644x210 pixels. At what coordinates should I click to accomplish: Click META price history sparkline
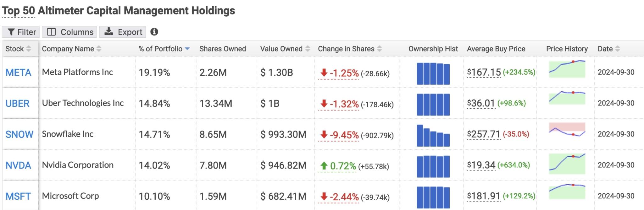pos(567,69)
